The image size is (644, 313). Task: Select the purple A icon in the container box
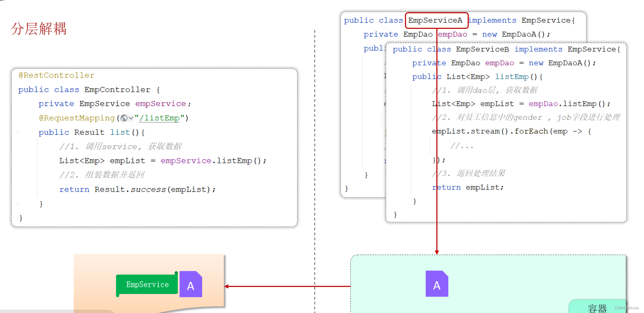point(437,284)
